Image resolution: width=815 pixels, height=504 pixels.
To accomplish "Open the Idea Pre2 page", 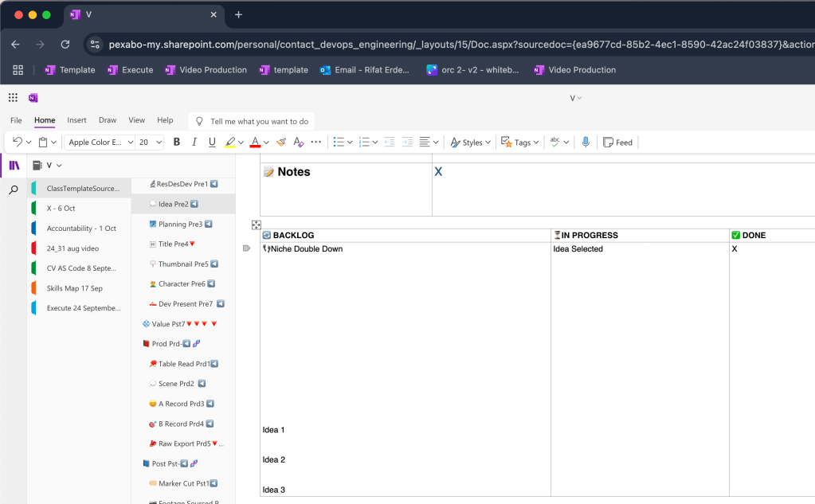I will (x=183, y=204).
